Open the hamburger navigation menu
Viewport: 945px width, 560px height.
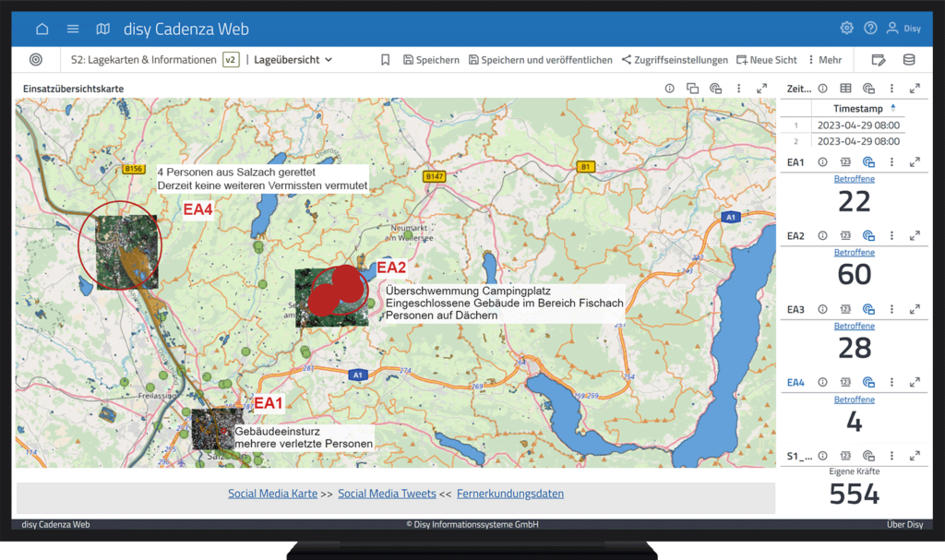73,29
